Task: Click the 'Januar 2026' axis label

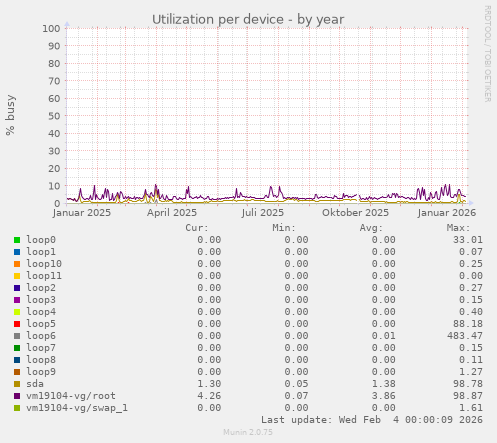Action: [x=447, y=212]
